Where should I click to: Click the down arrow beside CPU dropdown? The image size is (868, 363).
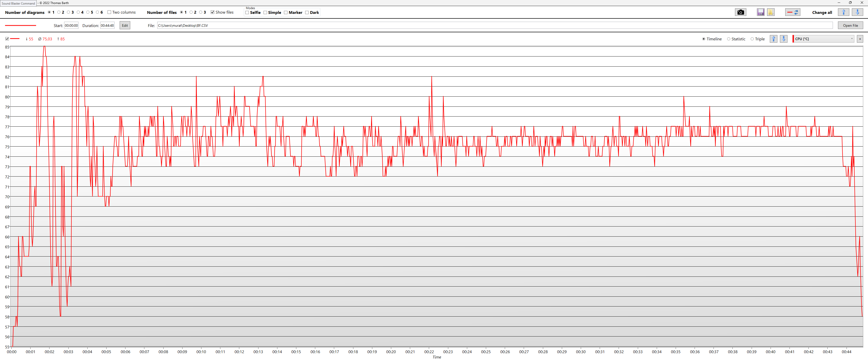(783, 39)
